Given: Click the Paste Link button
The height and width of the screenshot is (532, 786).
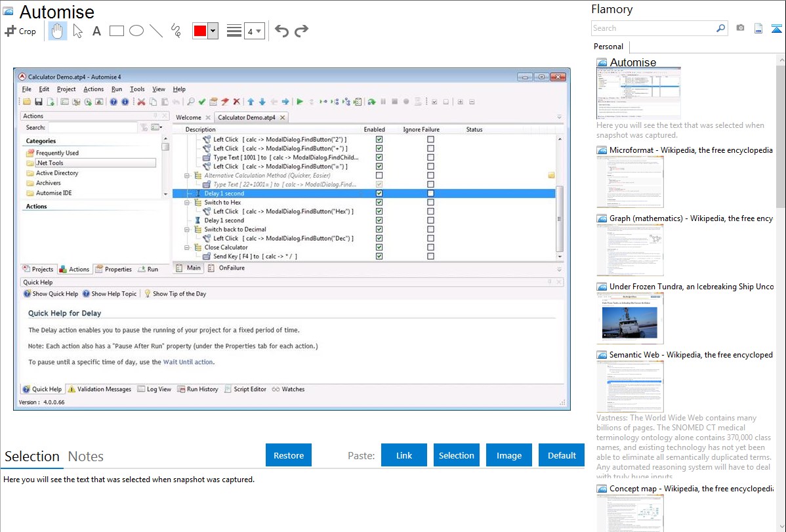Looking at the screenshot, I should pos(404,455).
